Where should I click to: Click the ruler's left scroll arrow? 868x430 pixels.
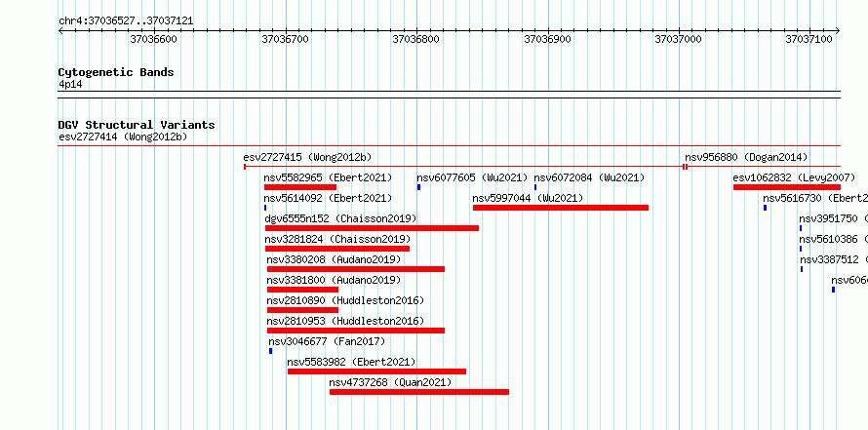coord(60,31)
